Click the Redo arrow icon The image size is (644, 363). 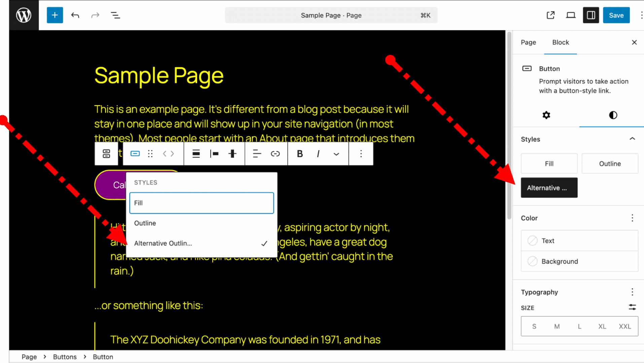click(95, 15)
